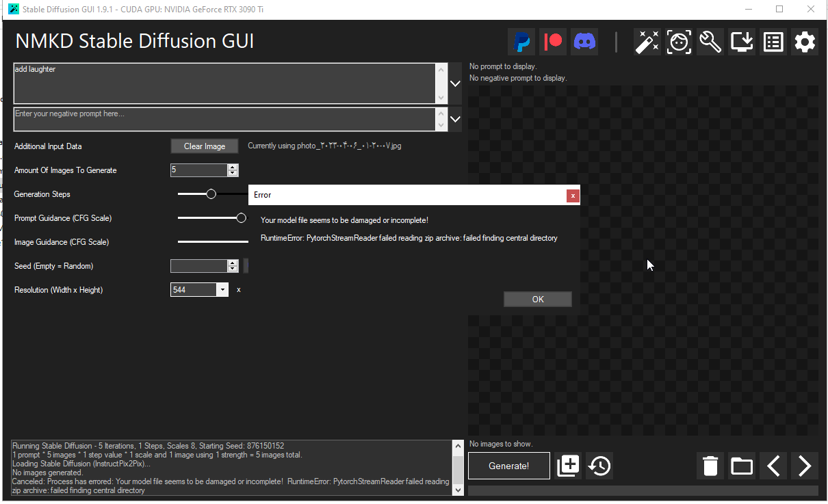
Task: Open the output folder icon
Action: point(742,466)
